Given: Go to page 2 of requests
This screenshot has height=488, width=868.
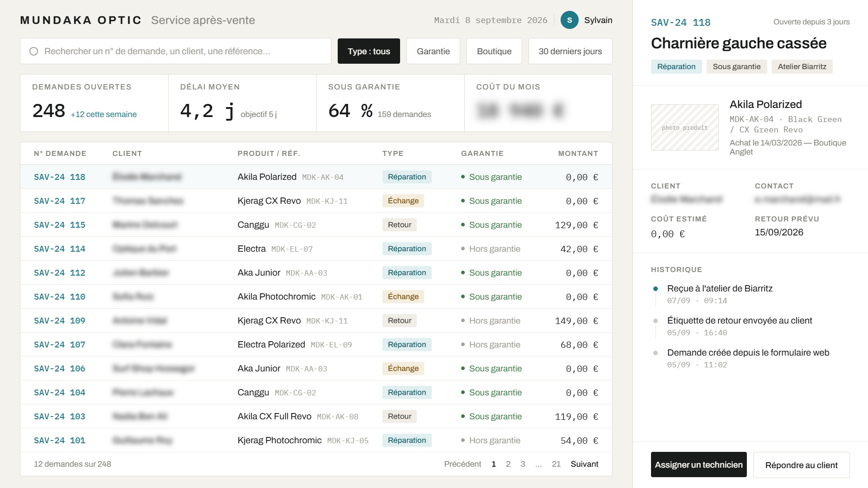Looking at the screenshot, I should 508,464.
